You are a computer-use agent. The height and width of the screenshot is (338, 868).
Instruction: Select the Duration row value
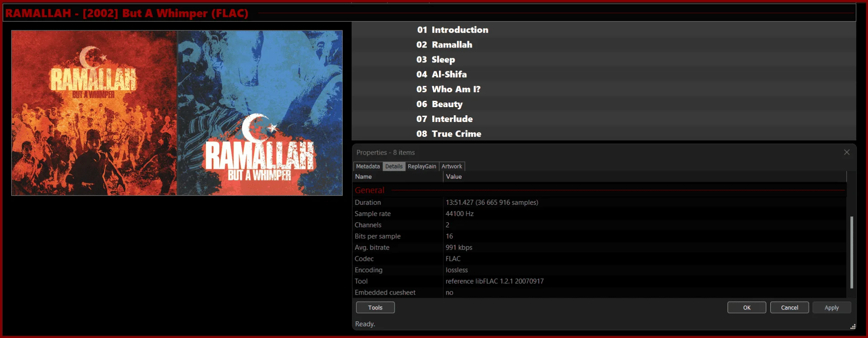[x=492, y=202]
